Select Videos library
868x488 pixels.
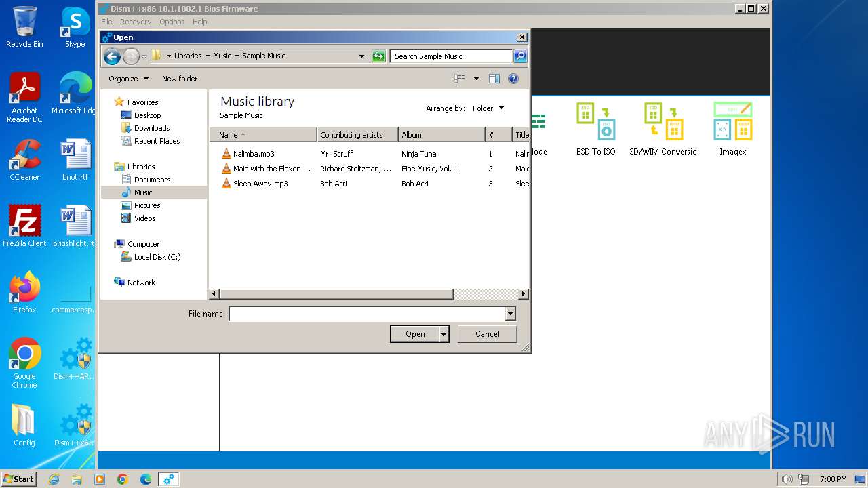tap(144, 218)
